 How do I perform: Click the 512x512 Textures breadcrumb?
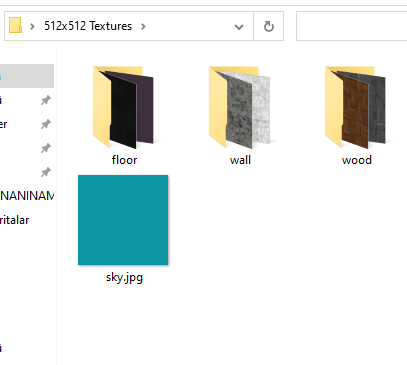[88, 26]
